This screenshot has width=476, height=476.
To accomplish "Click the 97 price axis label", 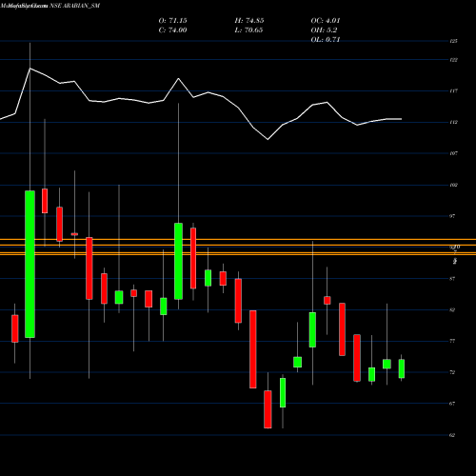I will (452, 216).
